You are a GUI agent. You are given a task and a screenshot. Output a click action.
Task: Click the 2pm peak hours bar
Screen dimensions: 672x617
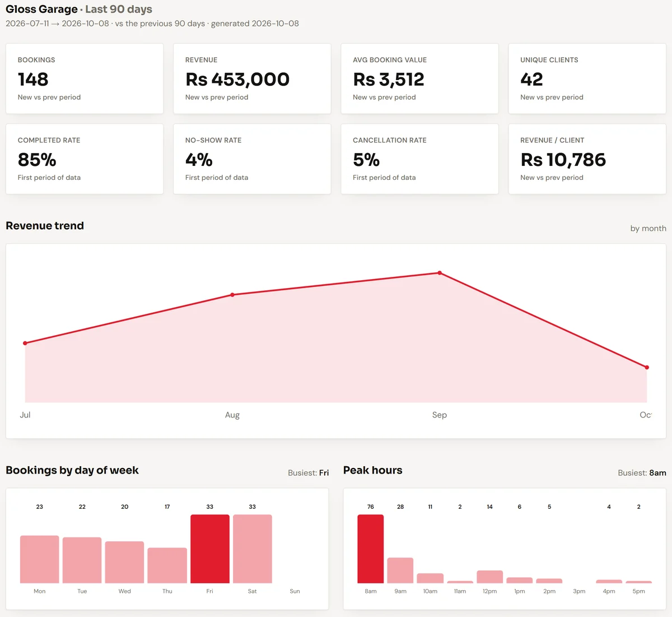(549, 581)
